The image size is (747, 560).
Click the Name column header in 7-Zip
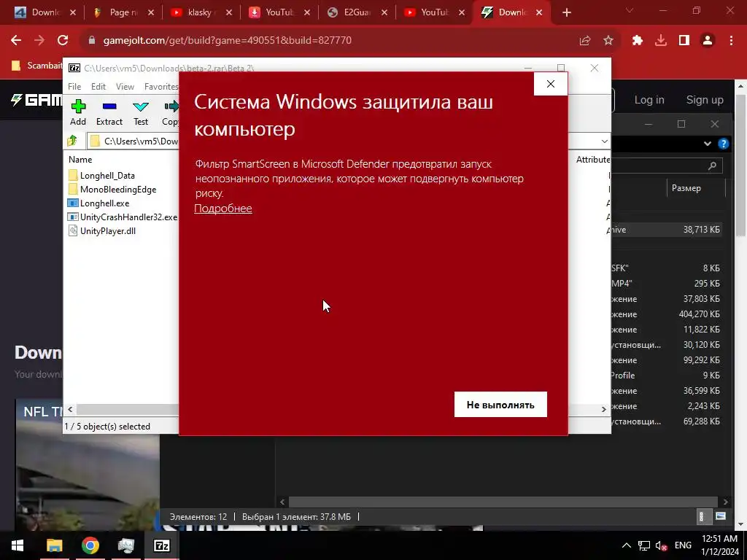(80, 160)
